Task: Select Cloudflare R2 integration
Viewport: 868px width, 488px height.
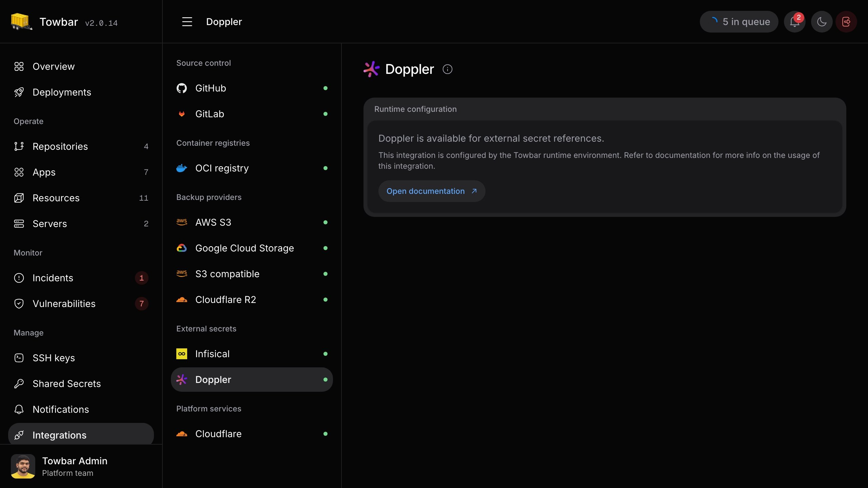Action: pyautogui.click(x=252, y=300)
